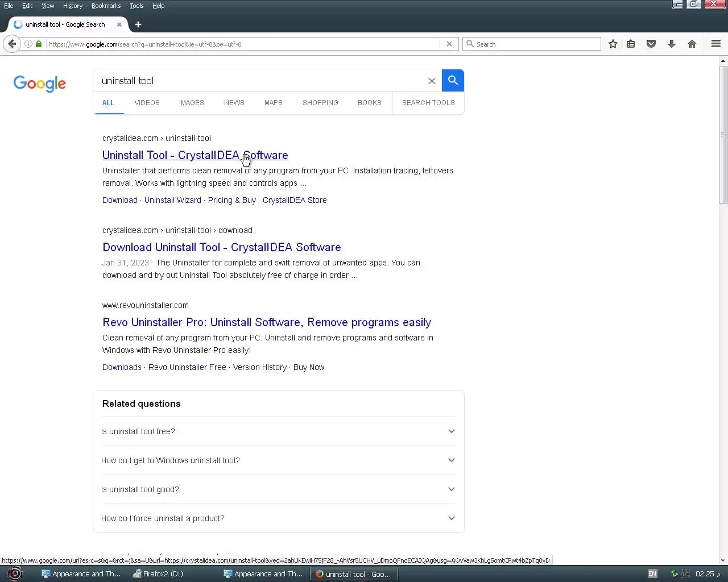Open the start menu icon on taskbar
This screenshot has height=582, width=728.
(x=15, y=573)
